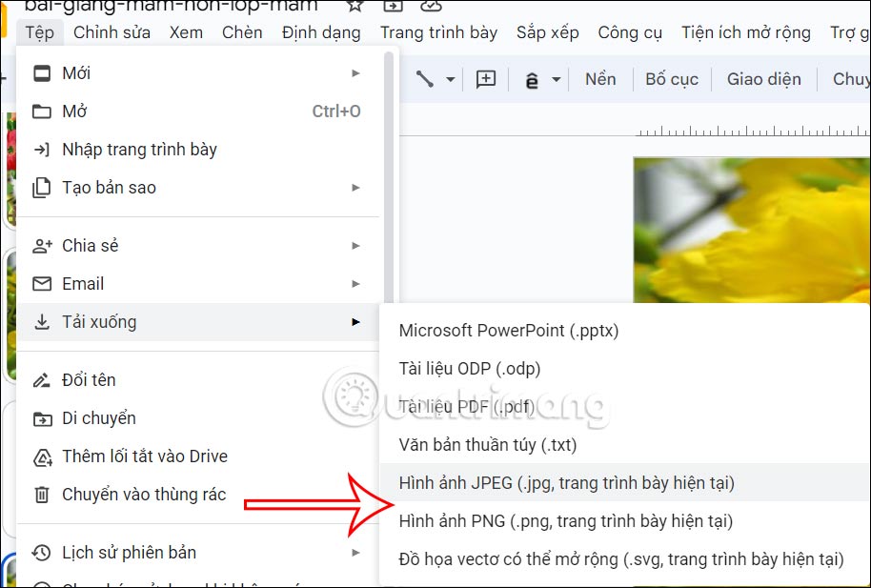Open the Chèn menu
The image size is (871, 588).
(242, 31)
